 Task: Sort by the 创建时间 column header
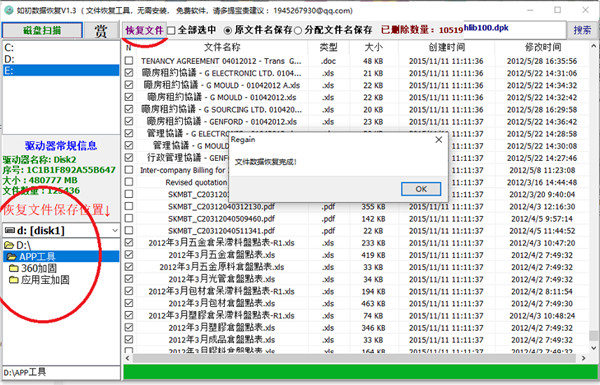pos(446,47)
